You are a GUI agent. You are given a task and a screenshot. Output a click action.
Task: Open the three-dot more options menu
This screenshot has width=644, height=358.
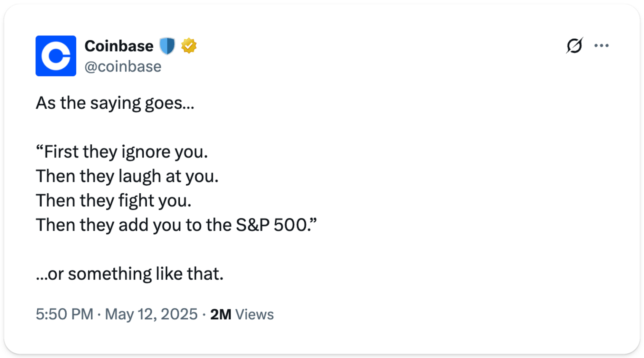(601, 45)
